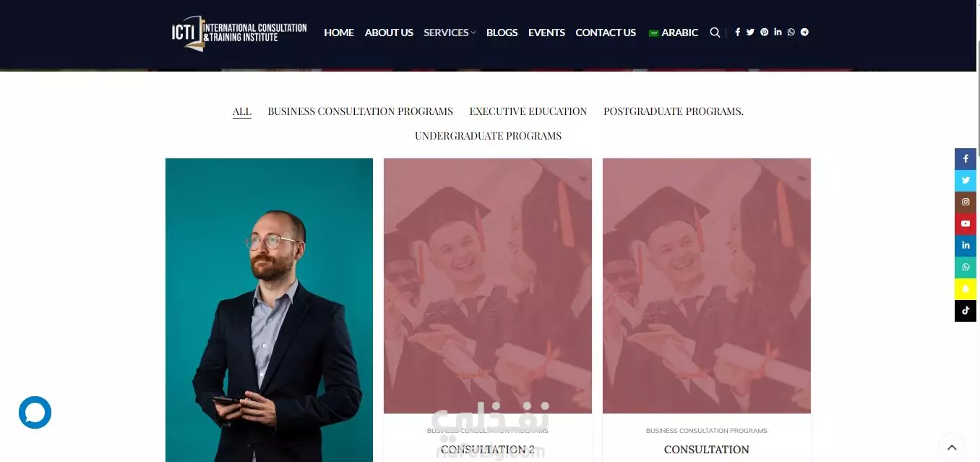Click the scroll-to-top arrow button
This screenshot has height=462, width=980.
952,447
